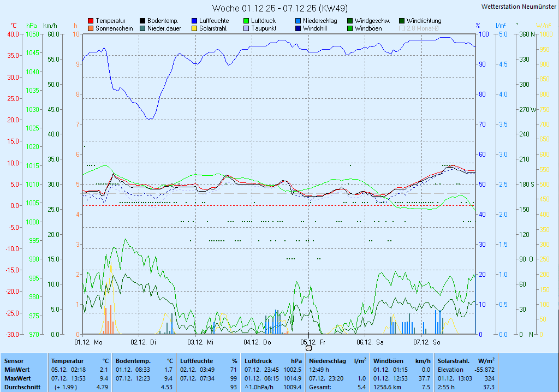Screen dimensions: 559x392
Task: Click the black Bodentemp. legend square
Action: (x=142, y=21)
